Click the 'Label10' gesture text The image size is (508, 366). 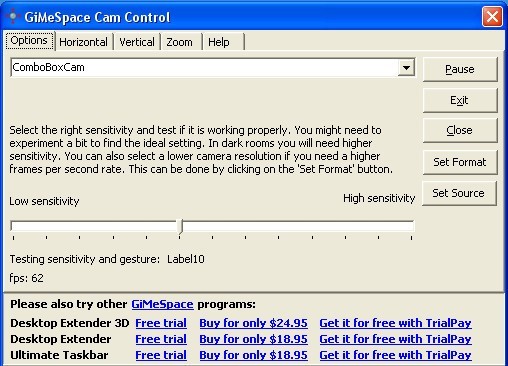[186, 259]
